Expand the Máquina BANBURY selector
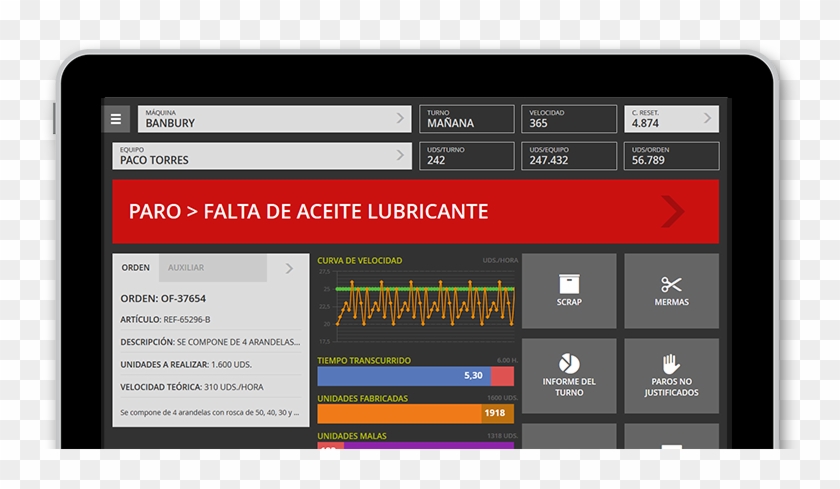 click(x=400, y=119)
